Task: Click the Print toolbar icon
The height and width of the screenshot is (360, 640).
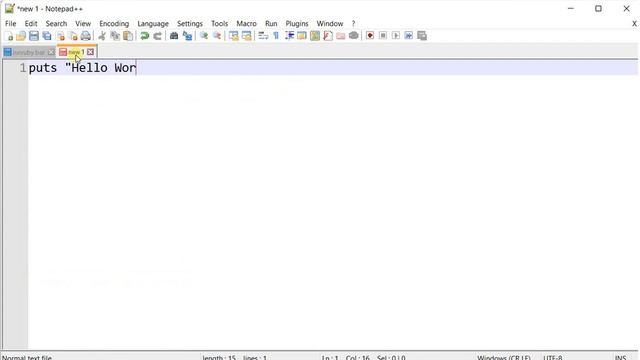Action: pyautogui.click(x=86, y=36)
